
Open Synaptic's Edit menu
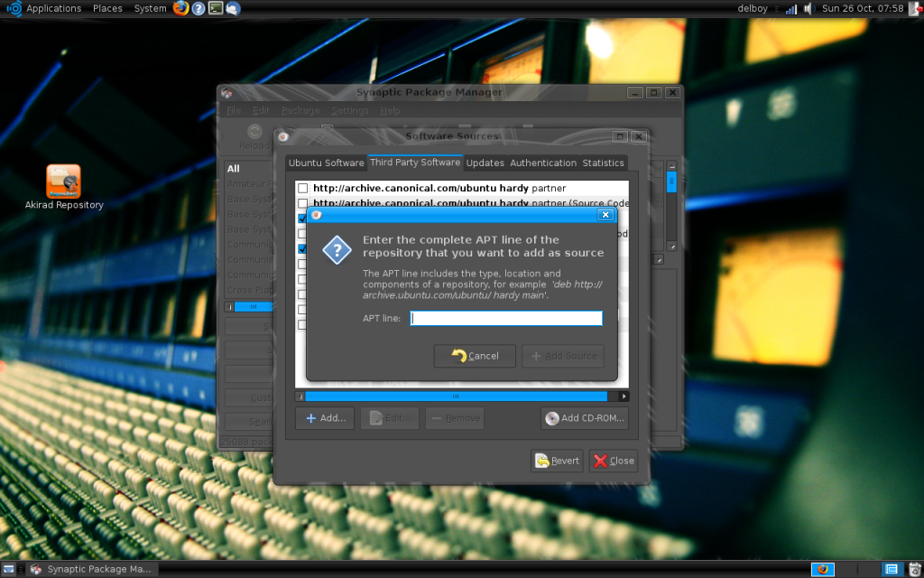(x=261, y=110)
